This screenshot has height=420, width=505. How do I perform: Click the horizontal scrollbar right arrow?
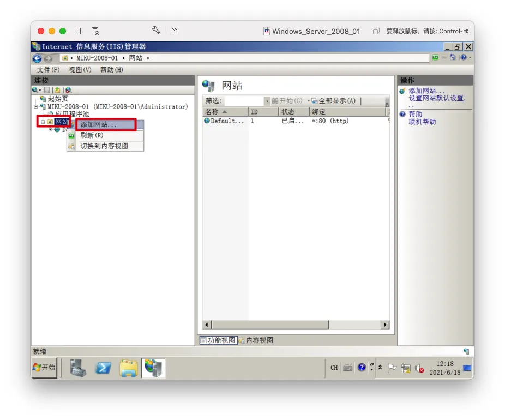[385, 325]
